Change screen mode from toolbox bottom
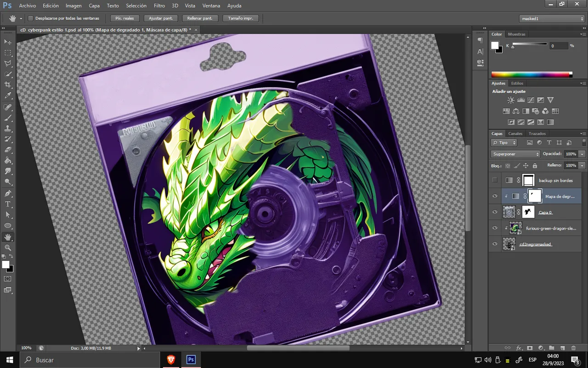Image resolution: width=588 pixels, height=368 pixels. (8, 290)
